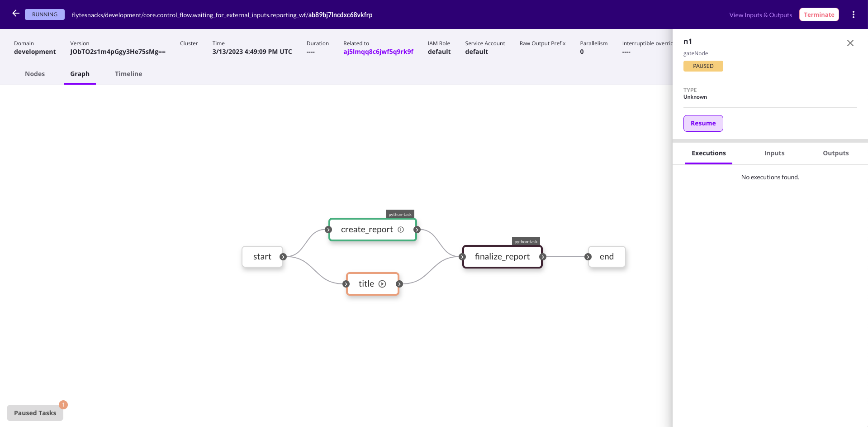Expand the finalize_report node via its right chevron
The height and width of the screenshot is (427, 868).
543,257
